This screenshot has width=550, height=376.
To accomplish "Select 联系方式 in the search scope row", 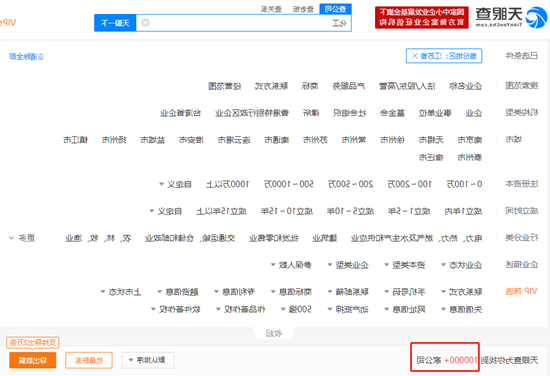I will [271, 86].
